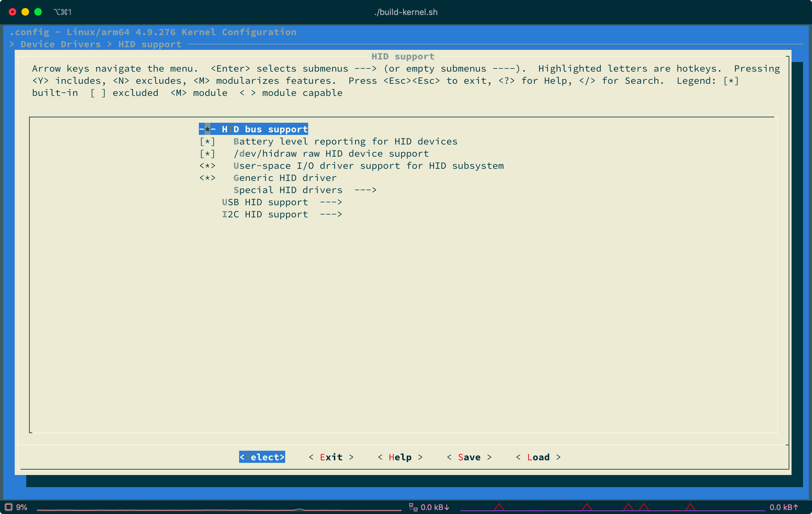Expand the Special HID drivers submenu

(288, 190)
